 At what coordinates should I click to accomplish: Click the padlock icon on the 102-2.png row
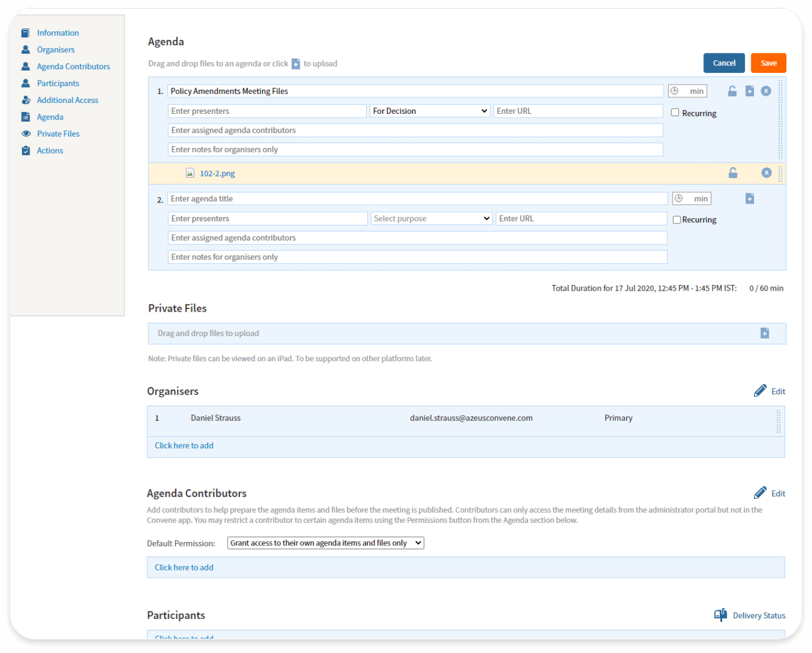(x=733, y=173)
